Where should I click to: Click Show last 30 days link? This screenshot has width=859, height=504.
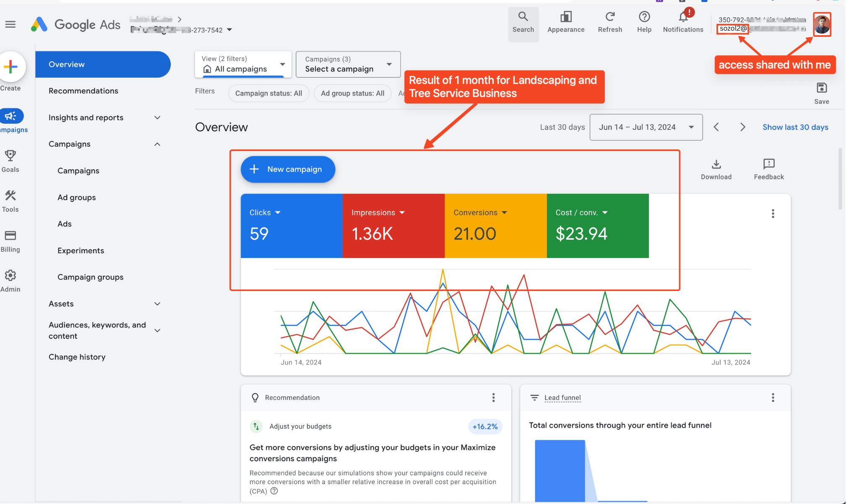tap(795, 127)
